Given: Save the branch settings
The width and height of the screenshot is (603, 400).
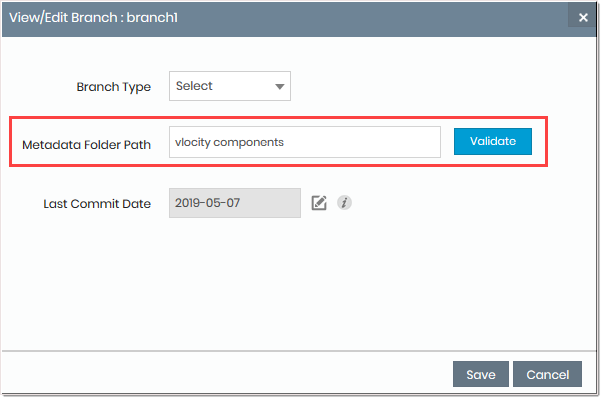Looking at the screenshot, I should [x=480, y=375].
